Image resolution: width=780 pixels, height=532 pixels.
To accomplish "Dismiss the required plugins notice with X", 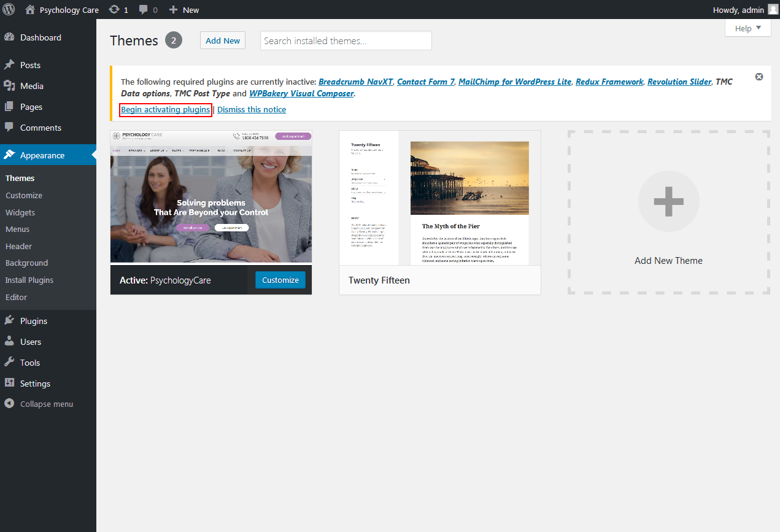I will pyautogui.click(x=759, y=77).
